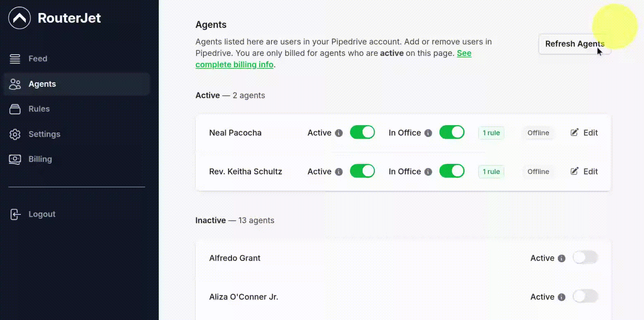Open the Agents menu item
The height and width of the screenshot is (320, 644).
(x=42, y=84)
